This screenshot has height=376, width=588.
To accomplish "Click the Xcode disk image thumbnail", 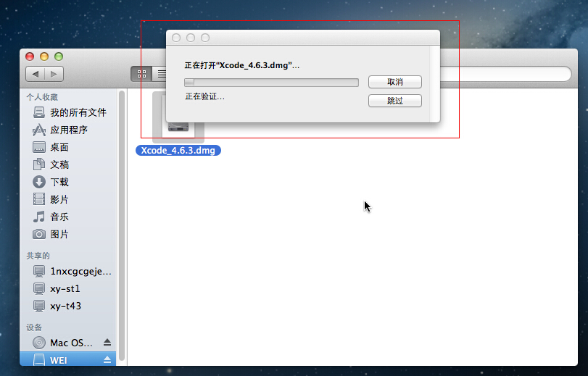I will point(178,130).
